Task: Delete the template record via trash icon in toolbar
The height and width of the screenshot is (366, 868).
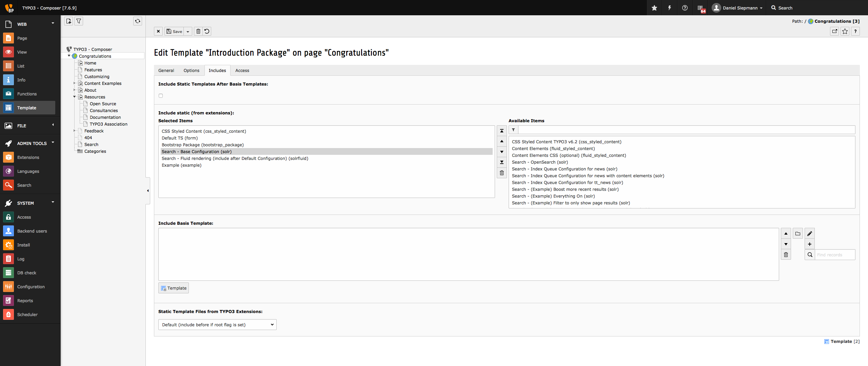Action: click(x=198, y=31)
